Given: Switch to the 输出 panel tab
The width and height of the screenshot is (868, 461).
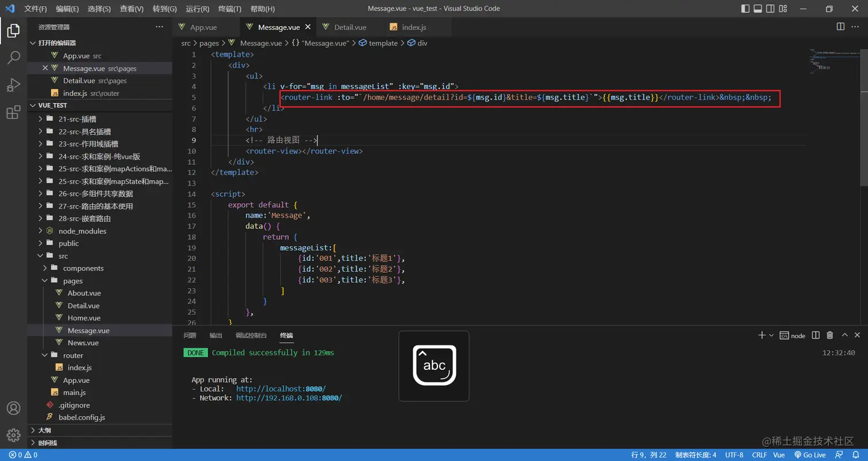Looking at the screenshot, I should point(216,335).
